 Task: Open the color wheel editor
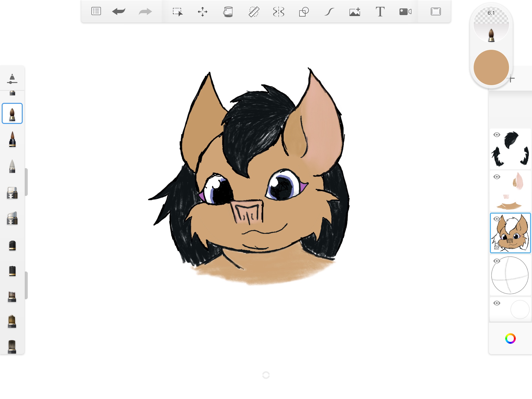pyautogui.click(x=510, y=338)
